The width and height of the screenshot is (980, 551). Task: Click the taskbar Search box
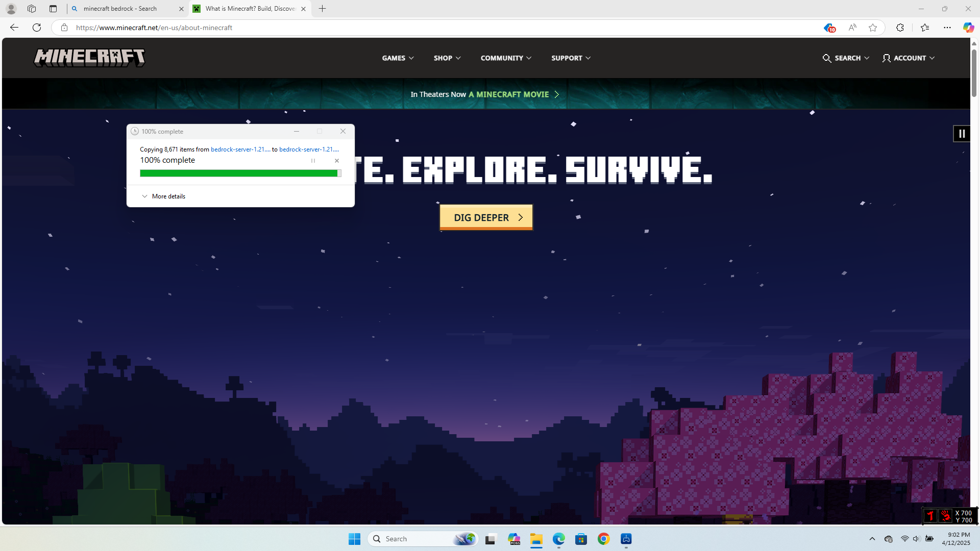coord(423,539)
